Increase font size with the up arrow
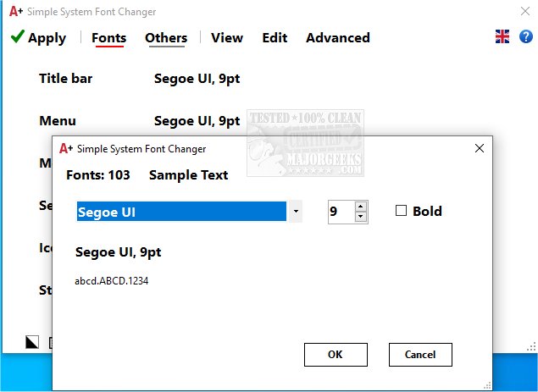Screen dimensions: 538x392 (361, 206)
